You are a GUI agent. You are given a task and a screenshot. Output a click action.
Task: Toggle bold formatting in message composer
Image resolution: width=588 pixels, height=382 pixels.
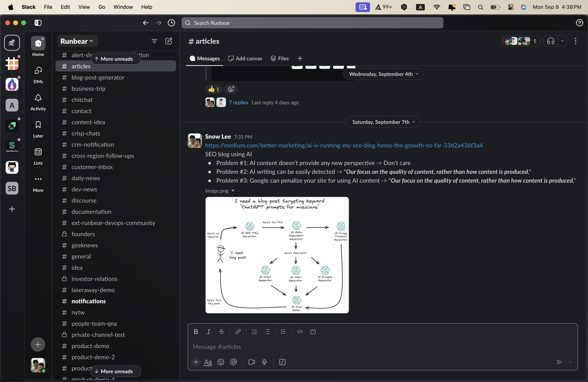click(196, 332)
